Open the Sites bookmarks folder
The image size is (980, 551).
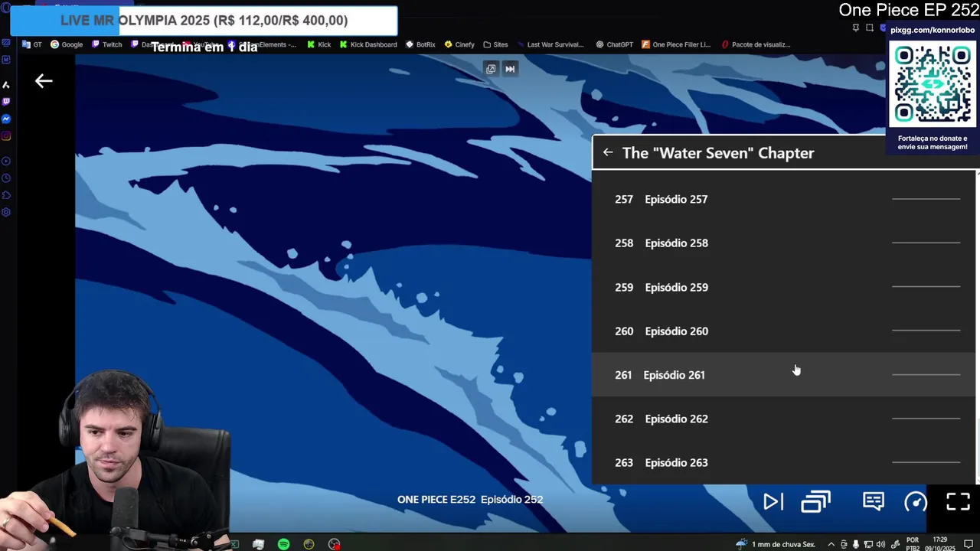(x=495, y=44)
